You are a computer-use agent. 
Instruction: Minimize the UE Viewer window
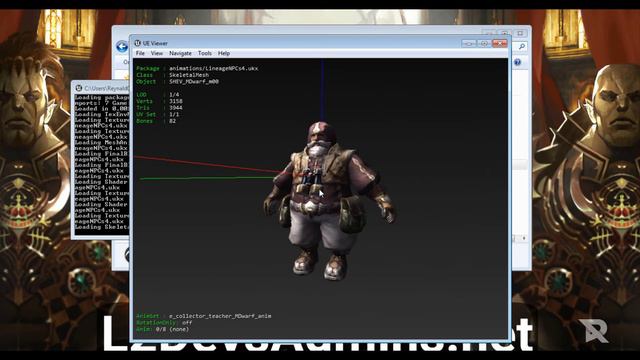point(469,43)
